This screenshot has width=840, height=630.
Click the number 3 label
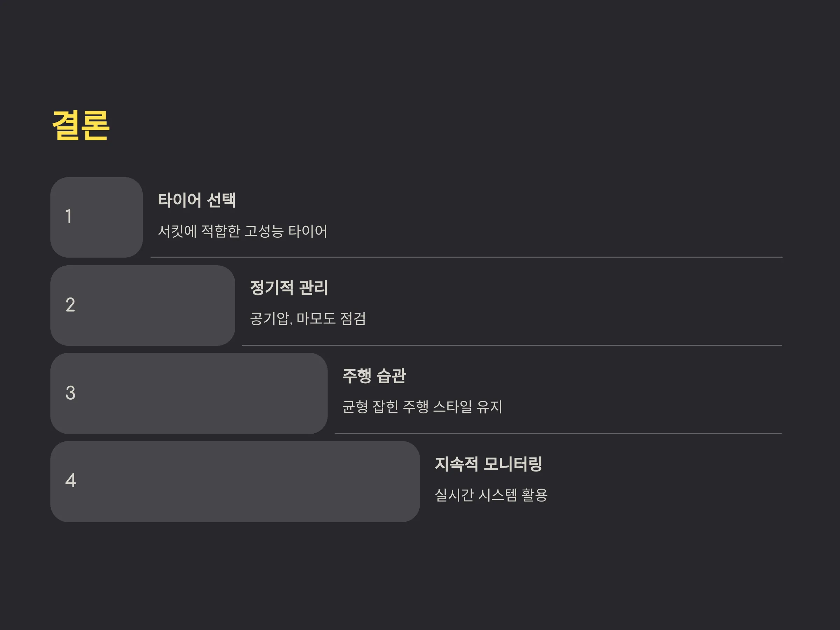tap(70, 393)
